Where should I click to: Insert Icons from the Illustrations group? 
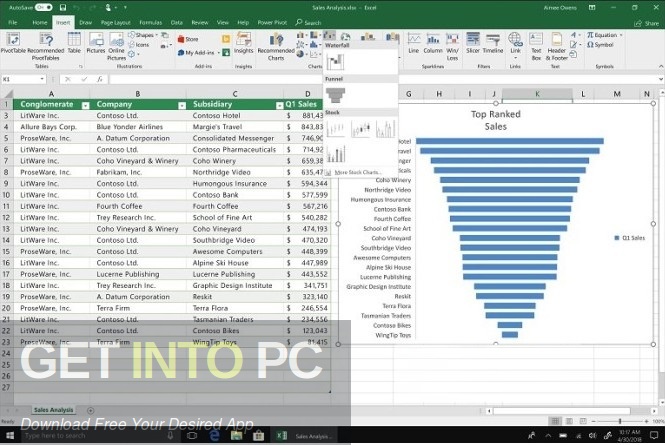139,45
